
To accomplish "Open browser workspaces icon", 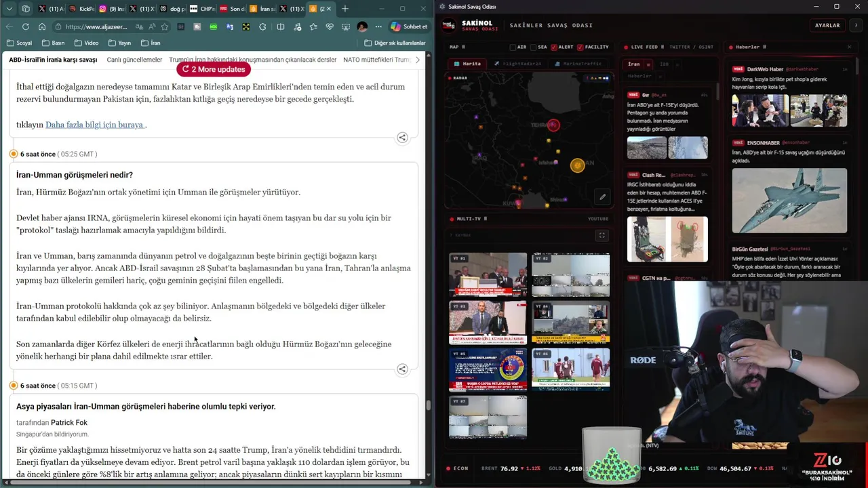I will tap(26, 9).
